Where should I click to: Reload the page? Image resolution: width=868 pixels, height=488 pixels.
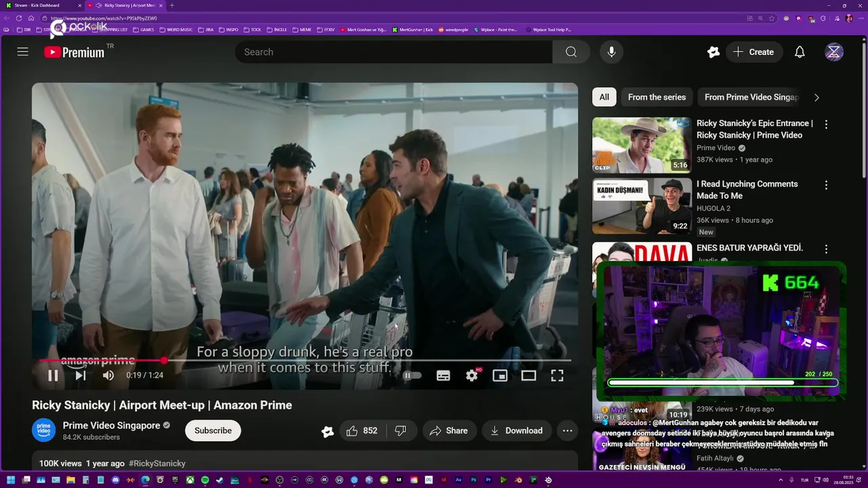point(19,18)
